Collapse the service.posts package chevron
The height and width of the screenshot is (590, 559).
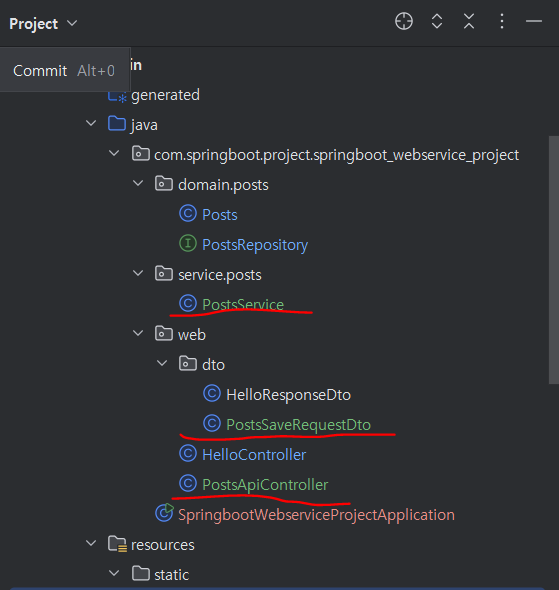(x=138, y=273)
